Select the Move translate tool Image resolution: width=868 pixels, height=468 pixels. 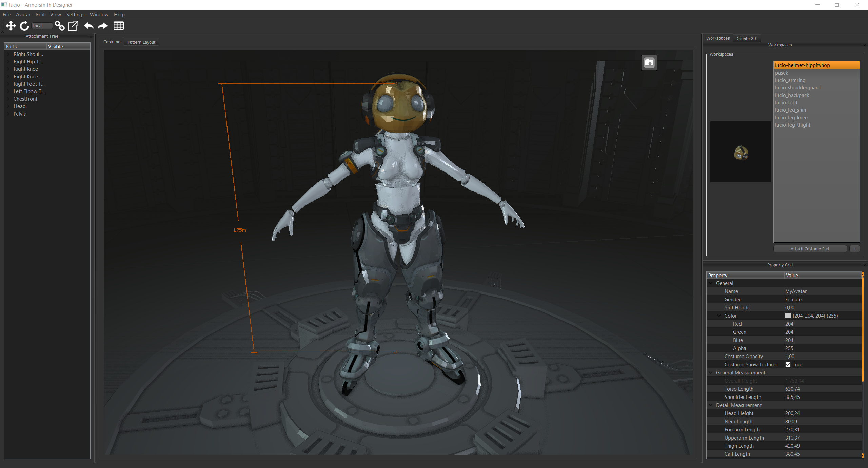pyautogui.click(x=11, y=26)
